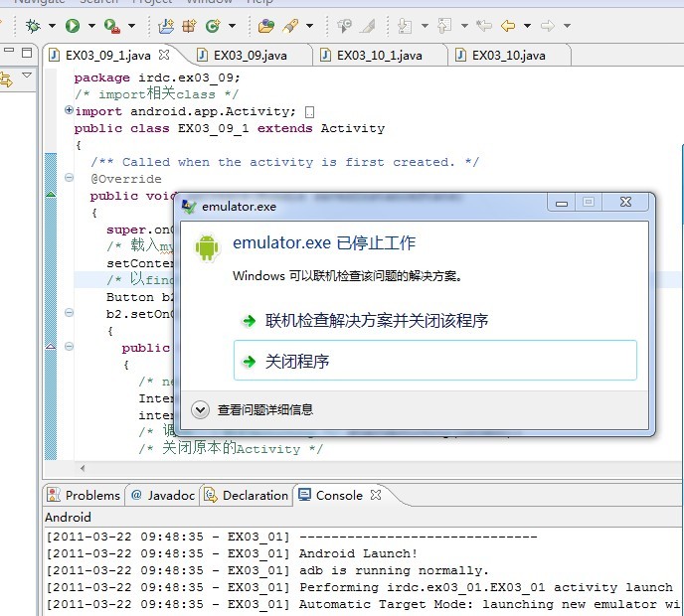Open the Run button dropdown arrow
This screenshot has width=684, height=616.
[91, 26]
